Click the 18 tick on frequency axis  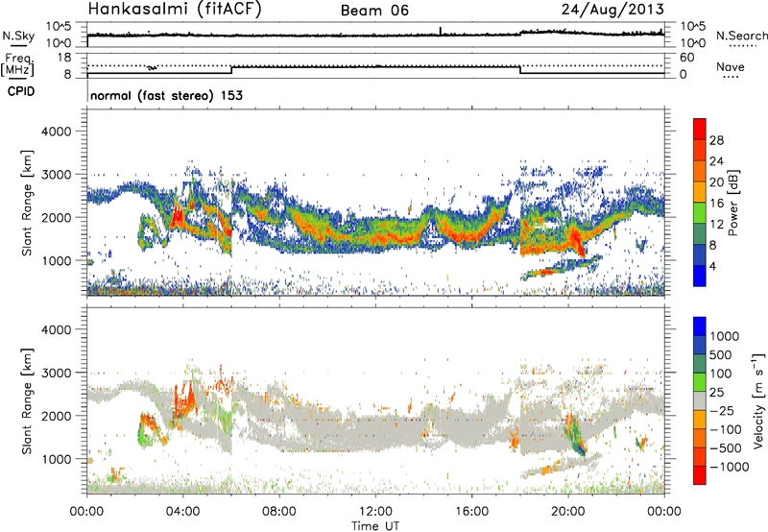tap(64, 58)
